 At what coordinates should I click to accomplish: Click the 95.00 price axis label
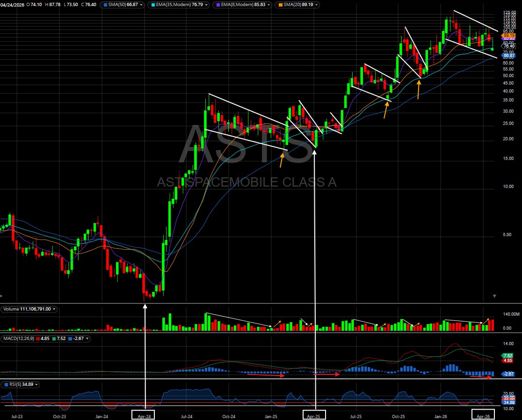point(508,31)
